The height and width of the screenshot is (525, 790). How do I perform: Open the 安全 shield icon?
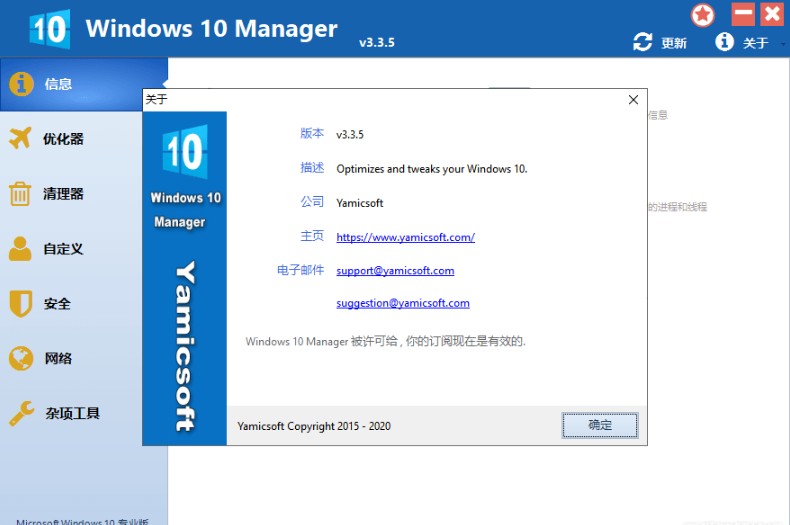pyautogui.click(x=21, y=304)
